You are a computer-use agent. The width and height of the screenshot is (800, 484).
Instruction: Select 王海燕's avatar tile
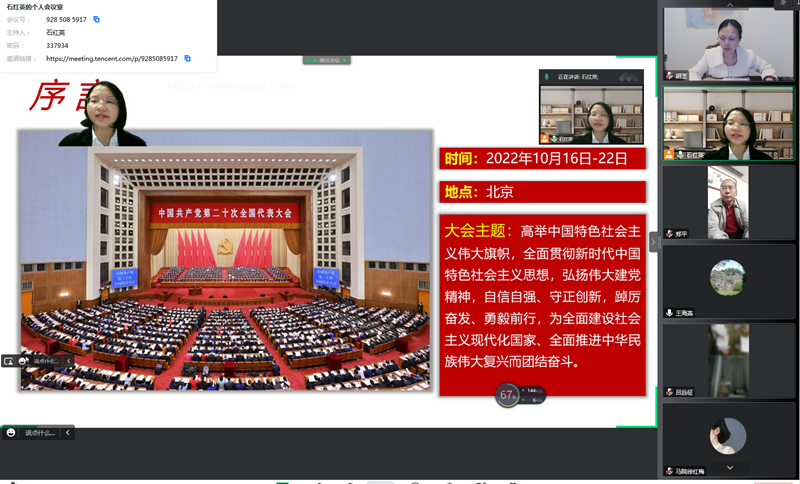(x=727, y=279)
